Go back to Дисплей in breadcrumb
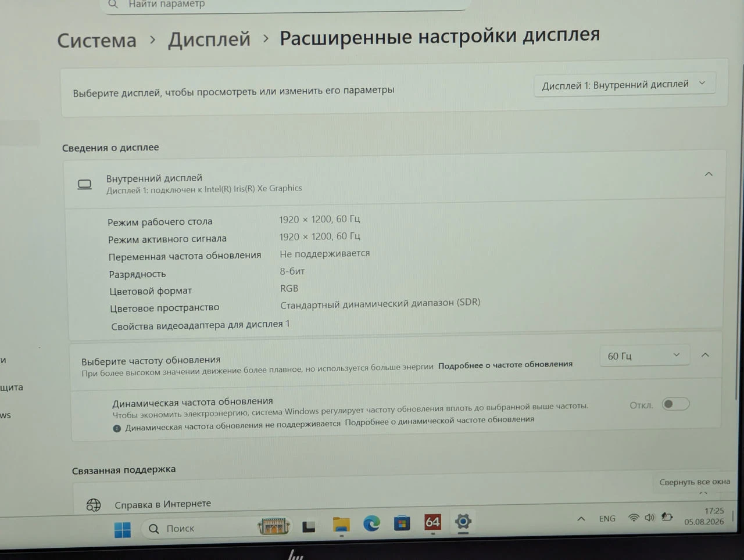The image size is (744, 560). pyautogui.click(x=209, y=39)
